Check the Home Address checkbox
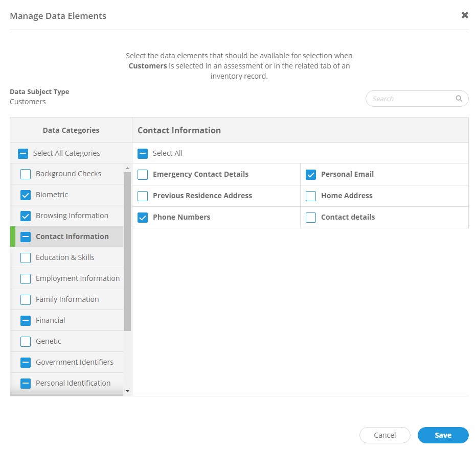 click(311, 196)
